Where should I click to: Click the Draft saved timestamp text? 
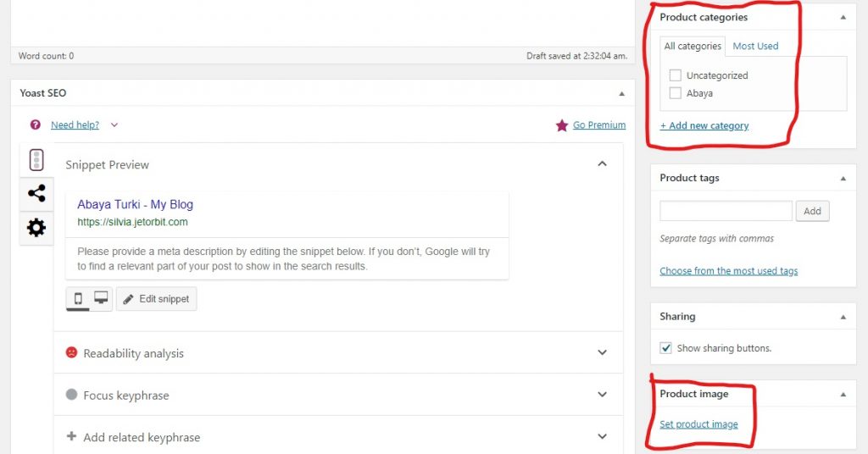point(576,56)
